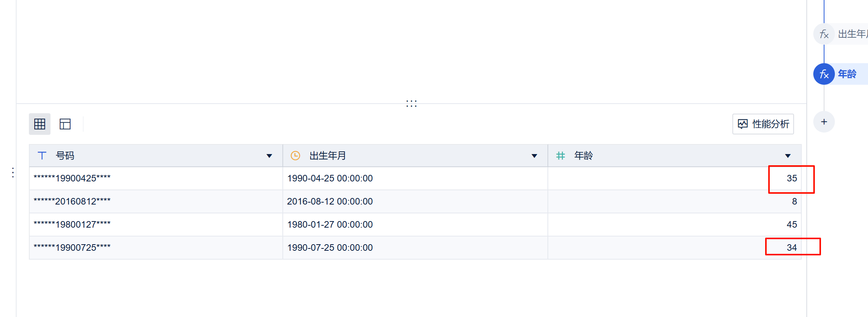Image resolution: width=868 pixels, height=317 pixels.
Task: Click the number type icon of 年龄
Action: 561,156
